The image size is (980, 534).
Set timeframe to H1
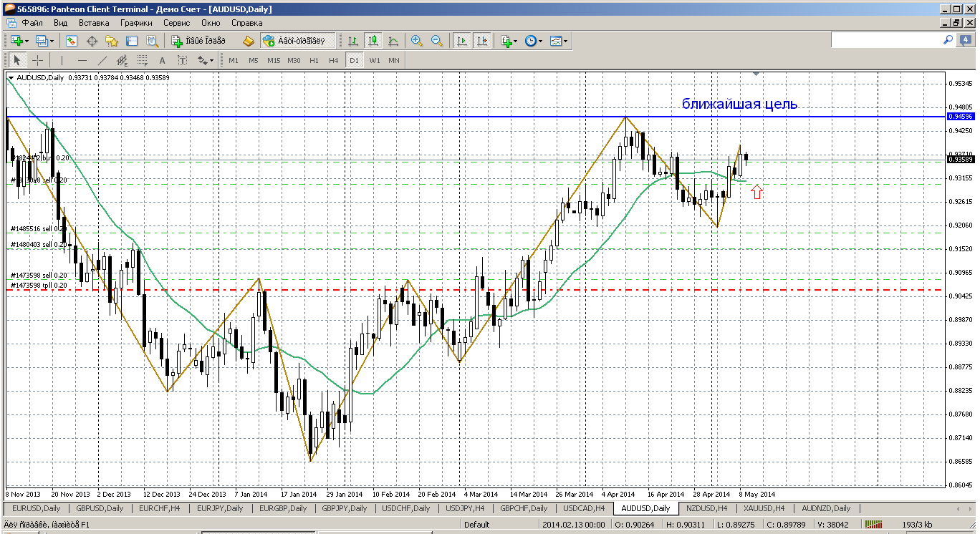click(x=314, y=60)
